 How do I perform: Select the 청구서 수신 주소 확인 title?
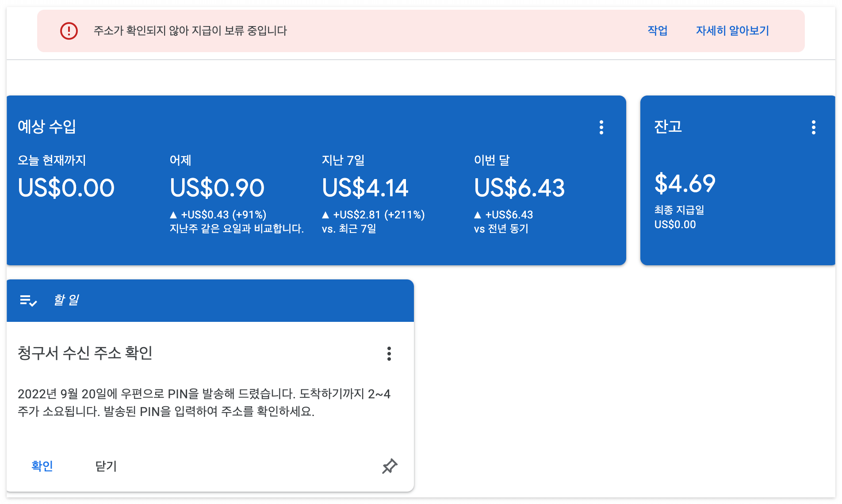[85, 354]
